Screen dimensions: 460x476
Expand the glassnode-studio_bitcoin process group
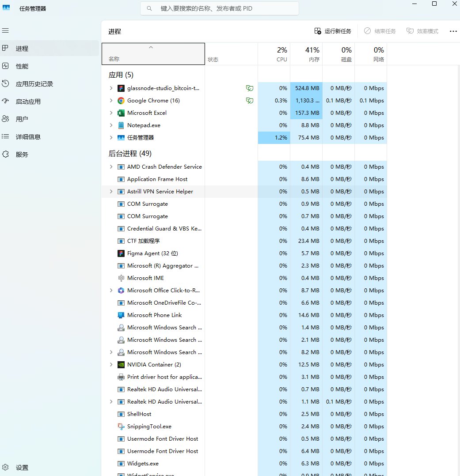point(111,88)
